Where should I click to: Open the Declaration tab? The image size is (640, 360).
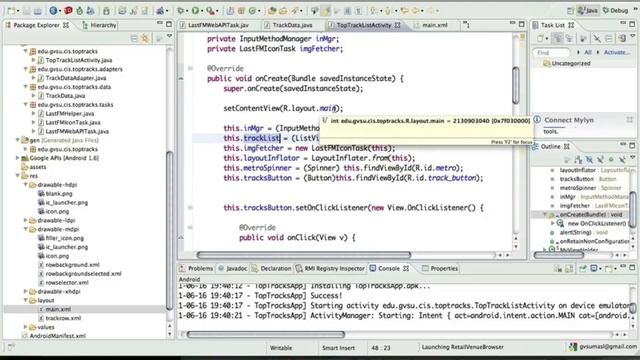click(271, 268)
